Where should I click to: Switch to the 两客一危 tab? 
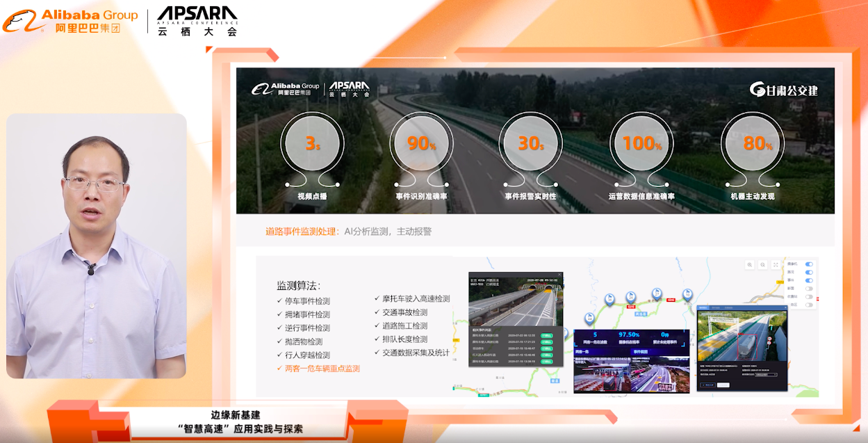pyautogui.click(x=602, y=352)
